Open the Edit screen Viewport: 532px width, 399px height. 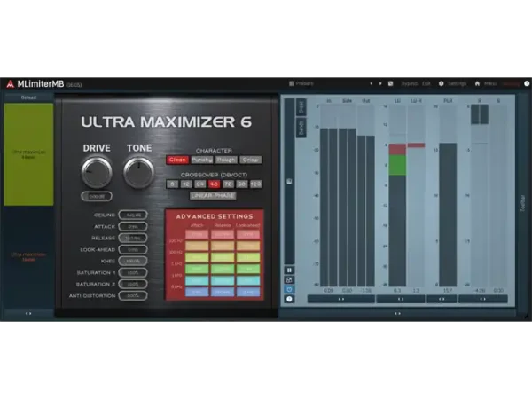(x=426, y=83)
